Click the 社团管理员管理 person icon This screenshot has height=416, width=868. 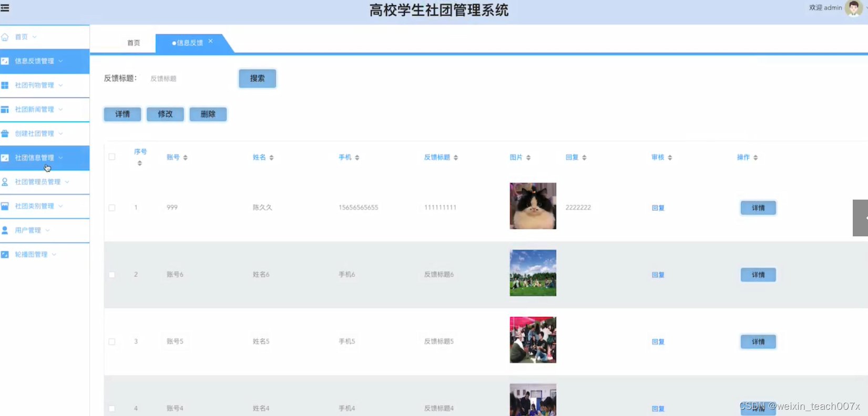tap(5, 182)
